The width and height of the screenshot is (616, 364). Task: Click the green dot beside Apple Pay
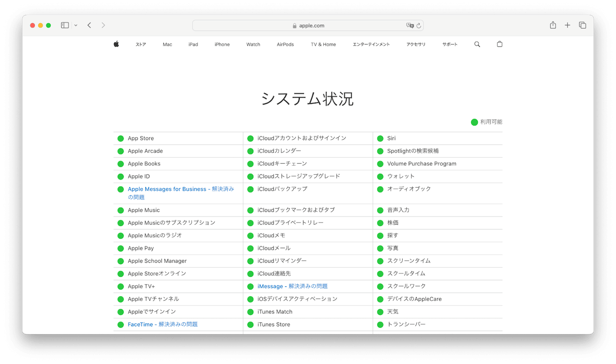pos(120,249)
